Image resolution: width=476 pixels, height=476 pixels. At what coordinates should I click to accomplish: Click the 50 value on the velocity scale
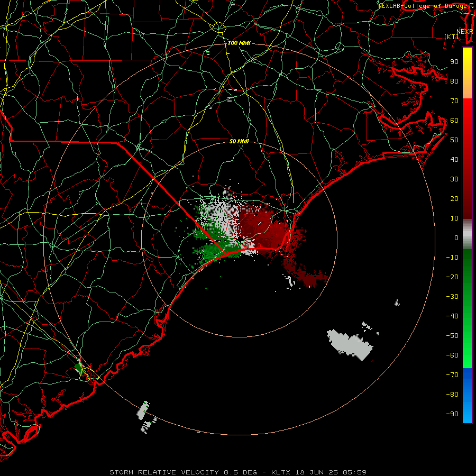454,140
